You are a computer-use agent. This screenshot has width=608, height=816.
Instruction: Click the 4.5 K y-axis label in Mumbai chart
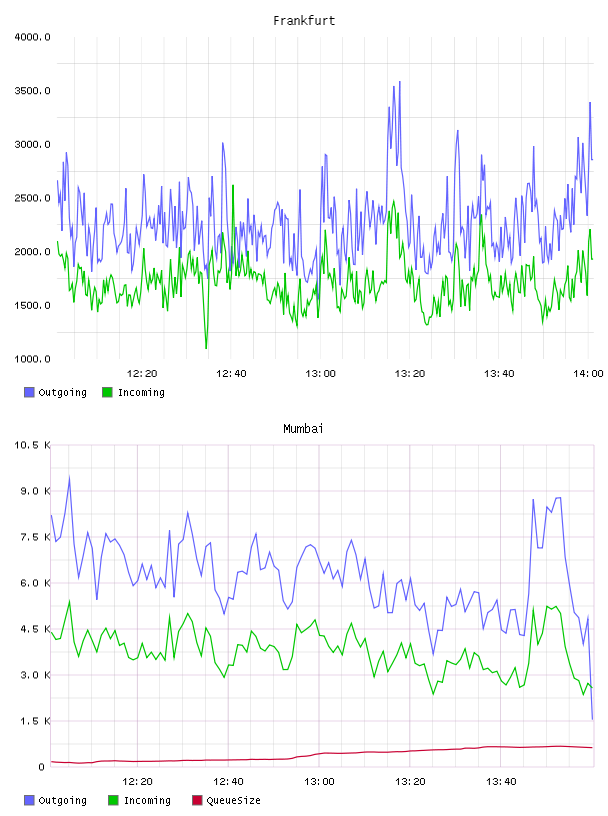point(35,629)
